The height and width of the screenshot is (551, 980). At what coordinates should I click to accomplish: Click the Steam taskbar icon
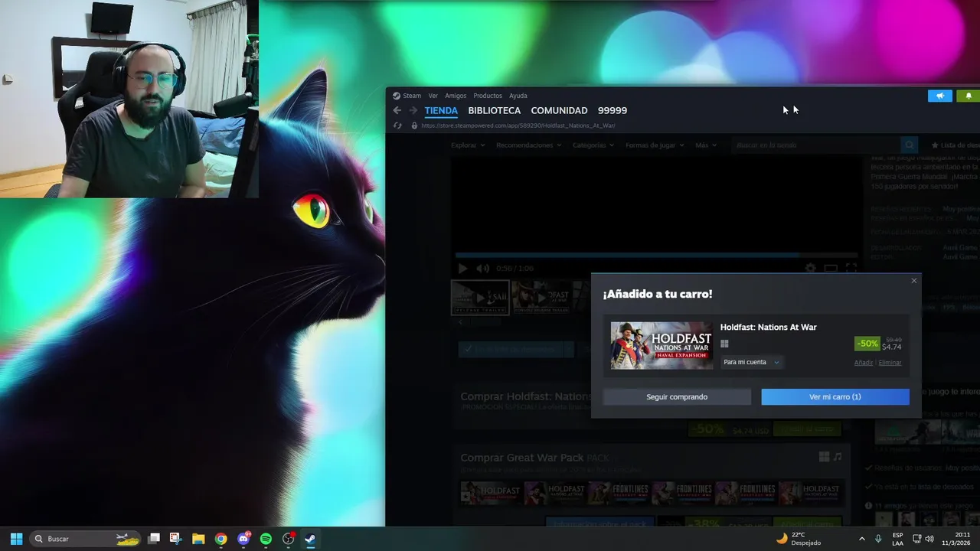click(311, 539)
